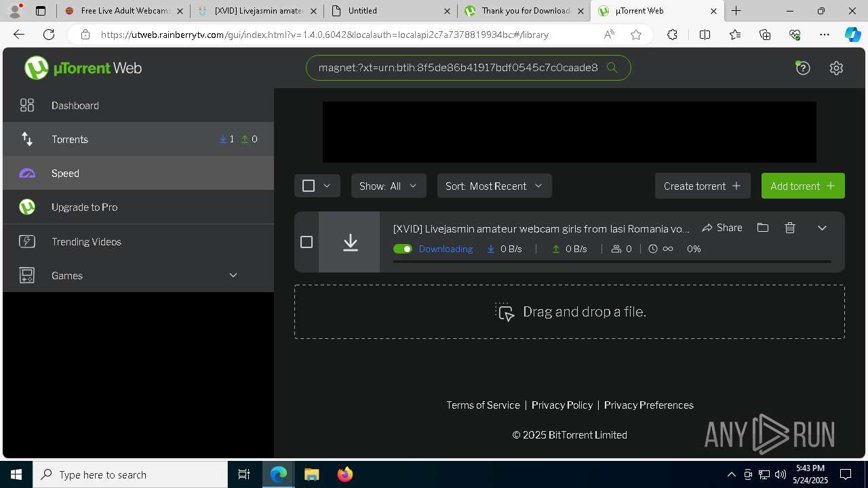Expand the torrent details chevron
Viewport: 868px width, 488px height.
tap(822, 228)
